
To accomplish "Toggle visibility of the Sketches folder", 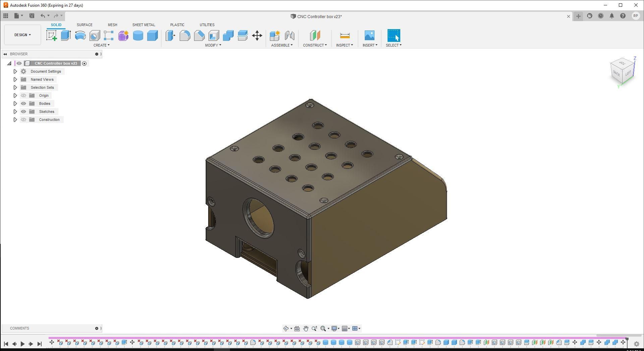I will click(x=23, y=111).
